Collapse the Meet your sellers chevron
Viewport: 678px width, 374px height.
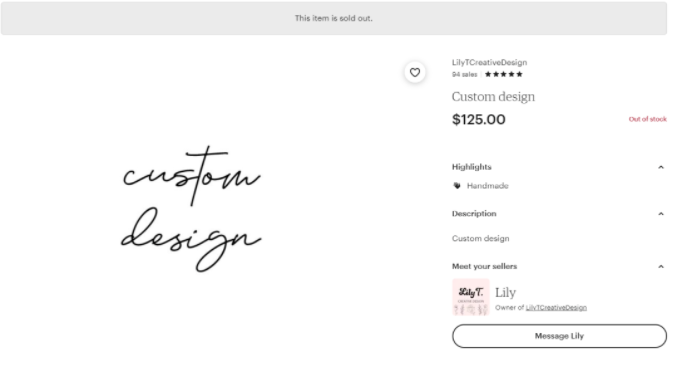point(661,267)
